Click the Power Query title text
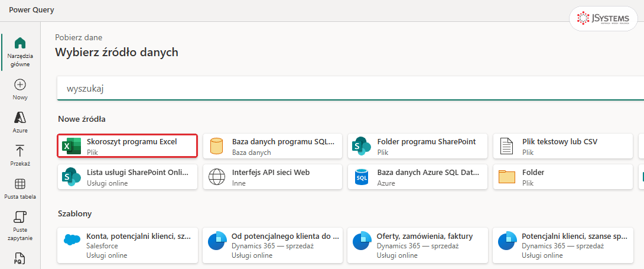Screen dimensions: 644x269 [x=32, y=10]
